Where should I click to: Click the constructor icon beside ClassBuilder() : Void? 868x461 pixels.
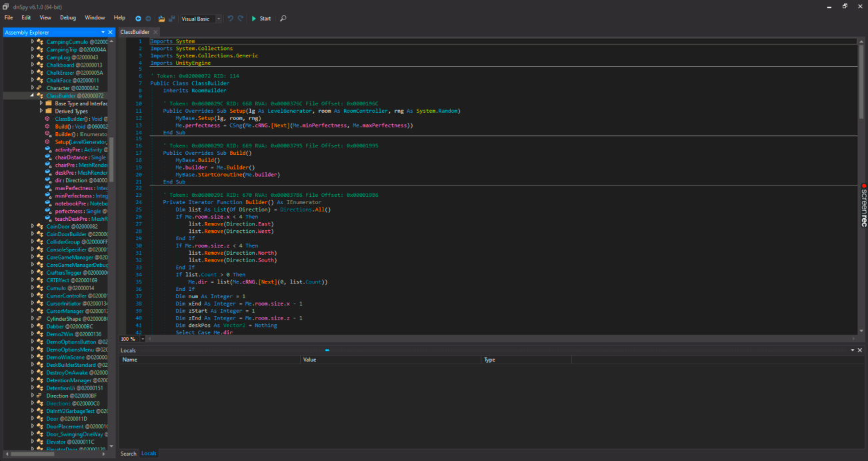pos(47,119)
